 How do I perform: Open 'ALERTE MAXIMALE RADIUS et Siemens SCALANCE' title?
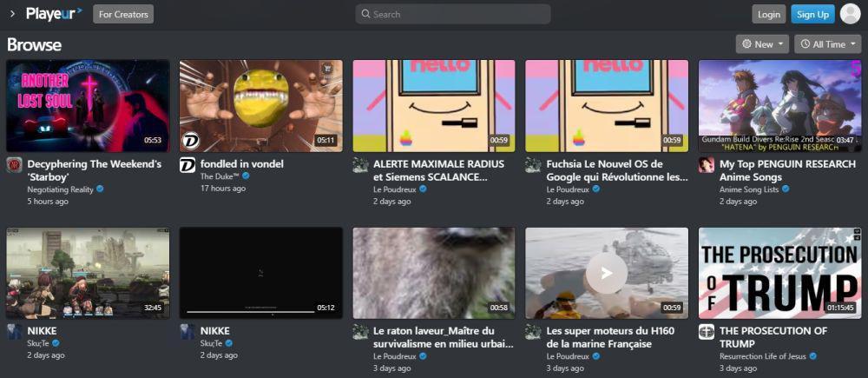point(439,170)
